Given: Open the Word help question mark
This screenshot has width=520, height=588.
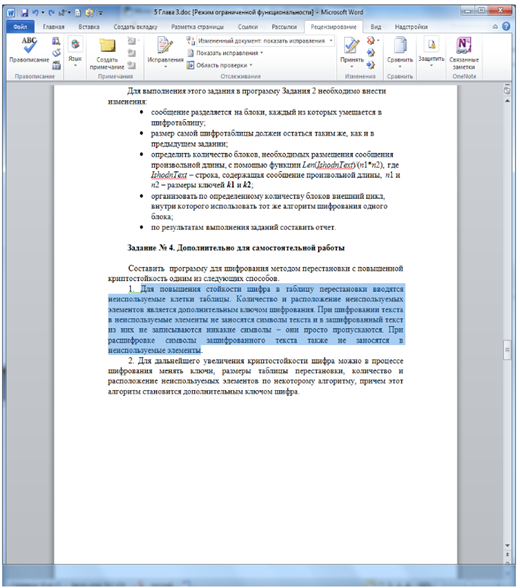Looking at the screenshot, I should (x=506, y=26).
